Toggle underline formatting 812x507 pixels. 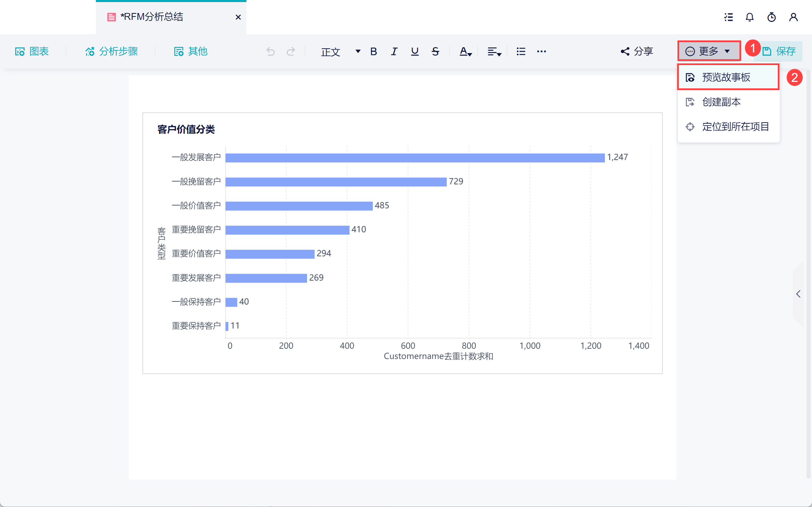(415, 51)
